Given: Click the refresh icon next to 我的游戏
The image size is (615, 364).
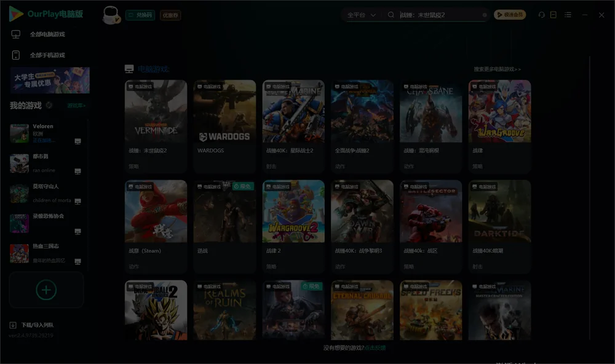Looking at the screenshot, I should (49, 105).
